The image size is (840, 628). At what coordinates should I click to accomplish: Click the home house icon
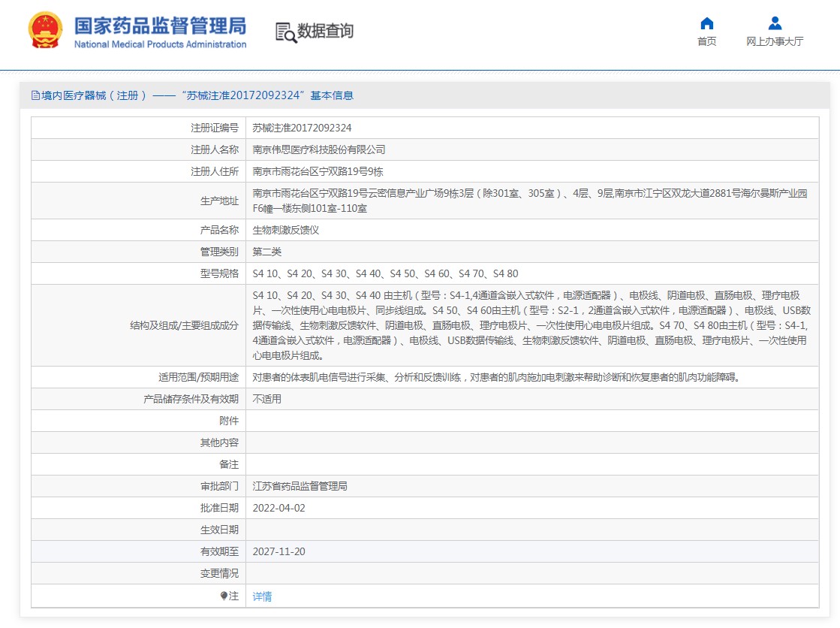pyautogui.click(x=706, y=23)
